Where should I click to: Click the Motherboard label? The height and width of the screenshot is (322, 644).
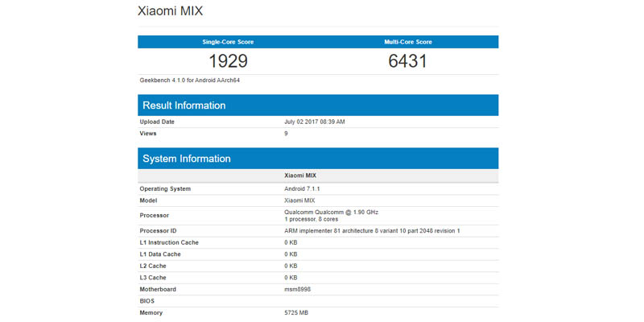pos(158,289)
